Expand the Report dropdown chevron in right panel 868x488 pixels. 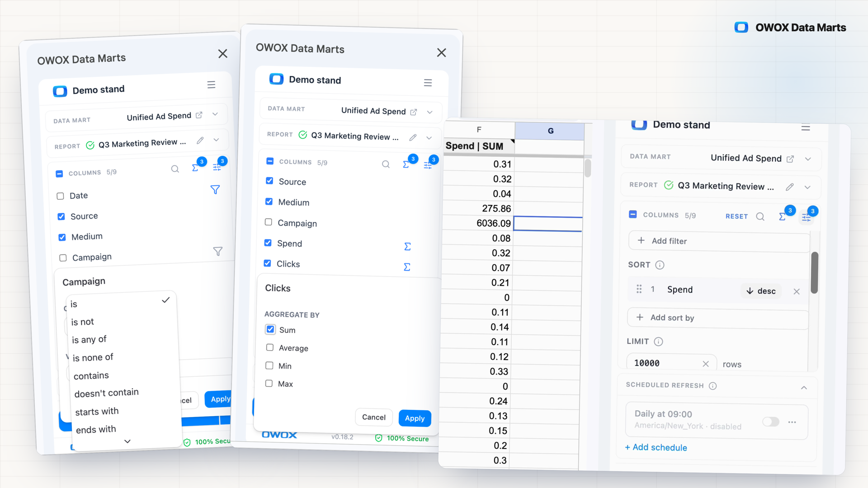(x=807, y=187)
